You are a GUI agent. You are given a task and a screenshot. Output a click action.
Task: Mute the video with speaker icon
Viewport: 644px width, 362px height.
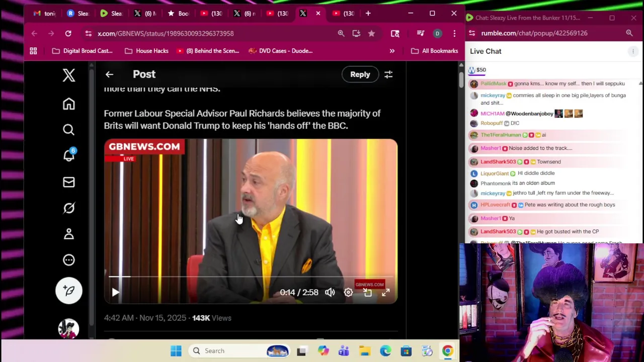330,292
